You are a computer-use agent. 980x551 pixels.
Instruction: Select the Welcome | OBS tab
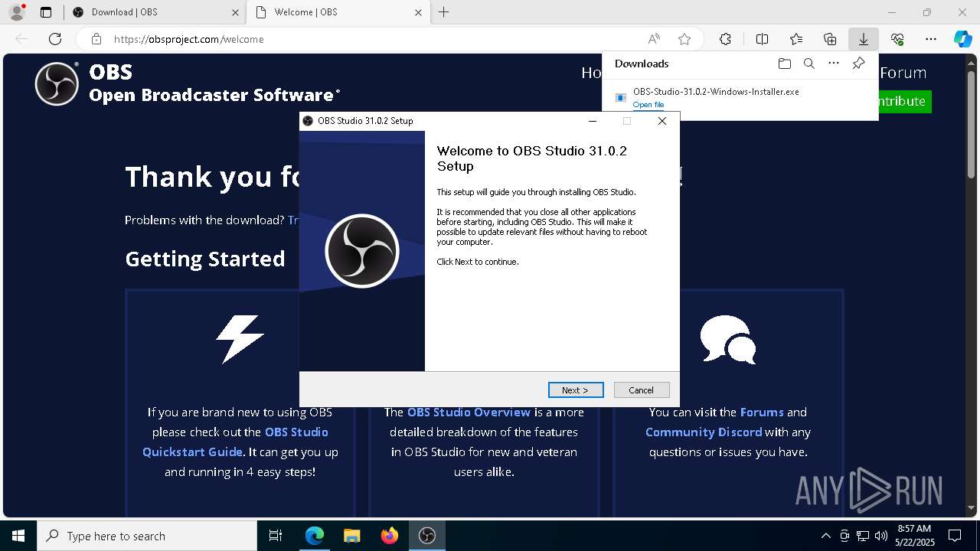(337, 12)
